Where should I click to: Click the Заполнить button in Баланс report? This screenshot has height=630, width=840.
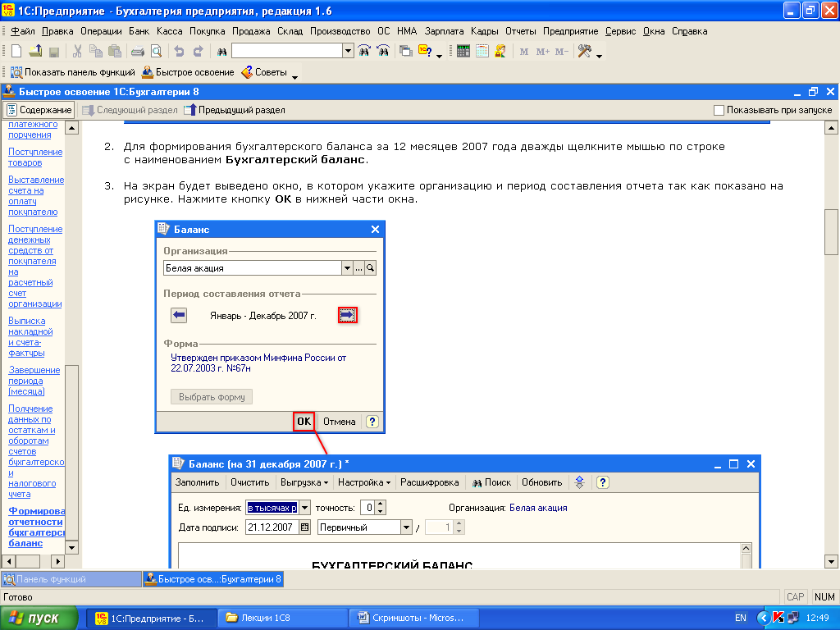point(197,482)
